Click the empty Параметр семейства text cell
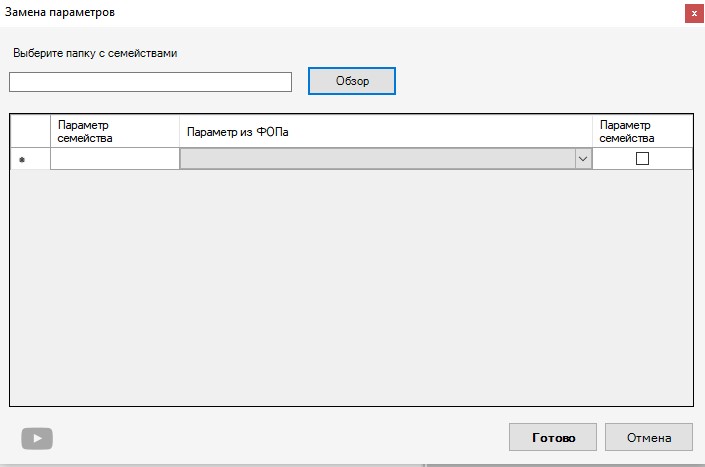 pos(114,159)
